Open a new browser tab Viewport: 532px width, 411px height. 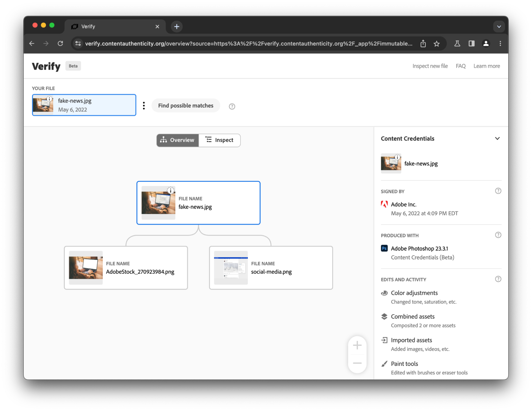[x=177, y=27]
